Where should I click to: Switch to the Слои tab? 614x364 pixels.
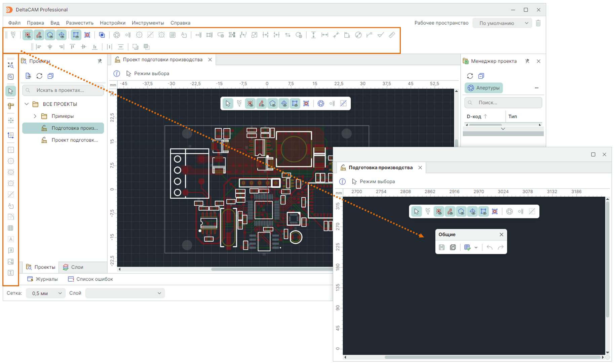point(73,267)
